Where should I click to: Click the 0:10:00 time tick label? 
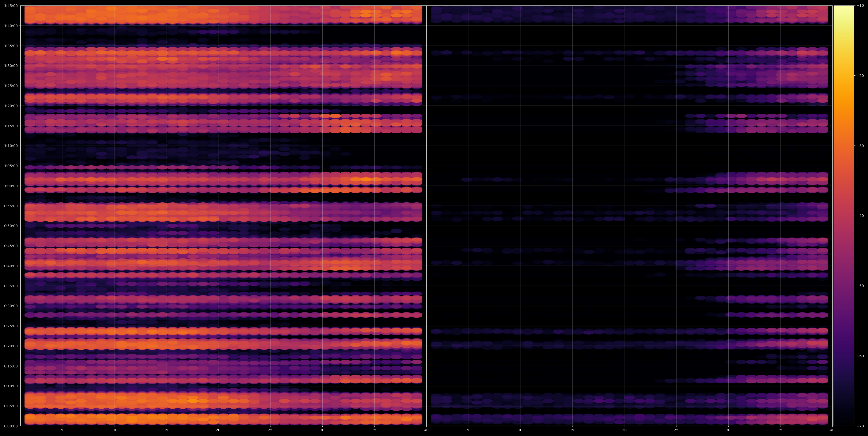pos(11,386)
